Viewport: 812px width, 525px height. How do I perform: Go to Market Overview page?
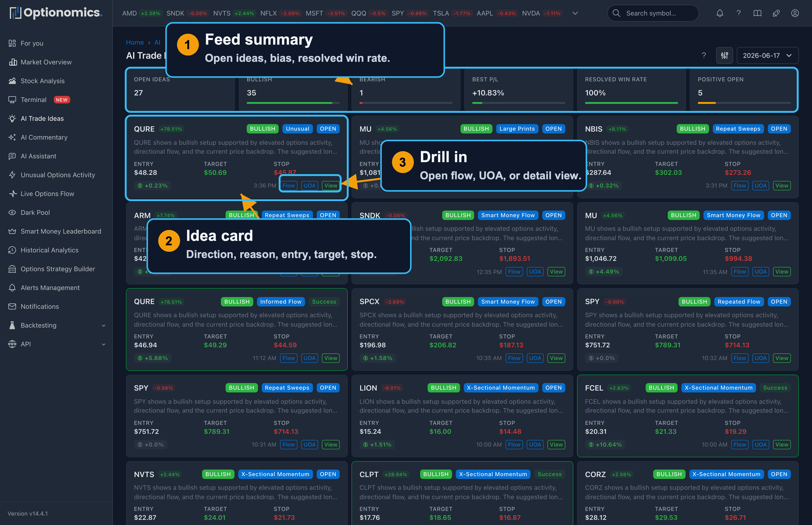[46, 62]
